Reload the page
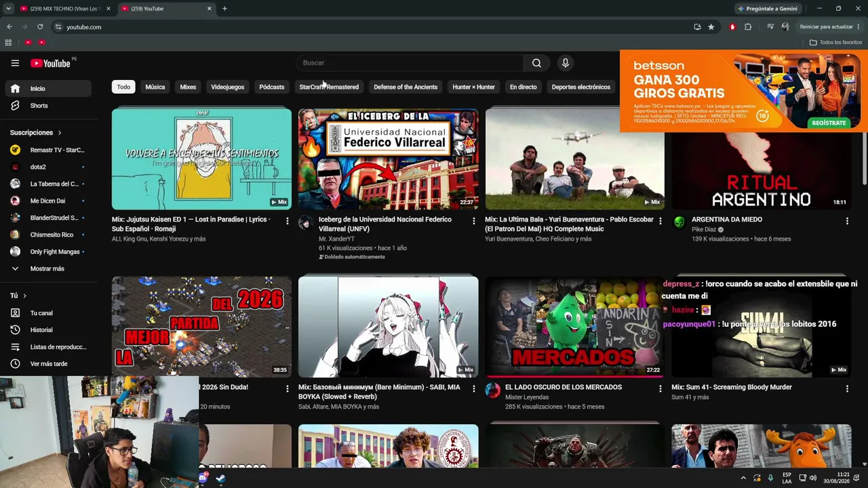 pos(40,27)
